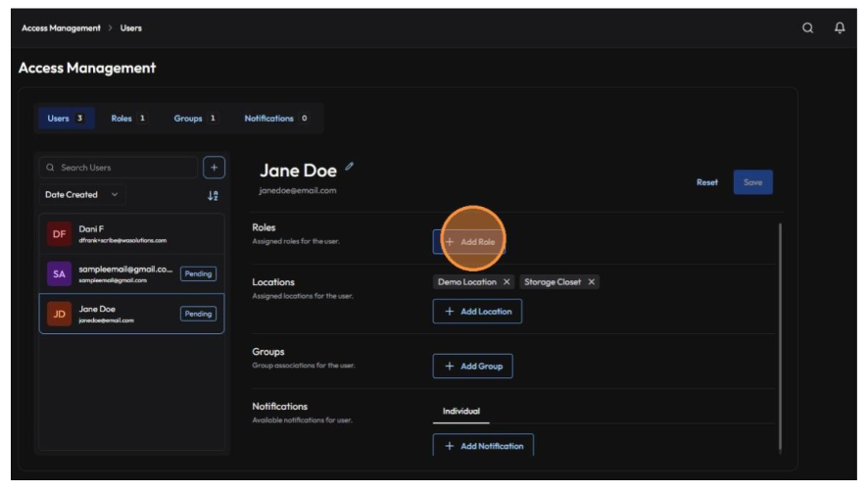Remove Demo Location tag with its X
The image size is (868, 493).
506,282
